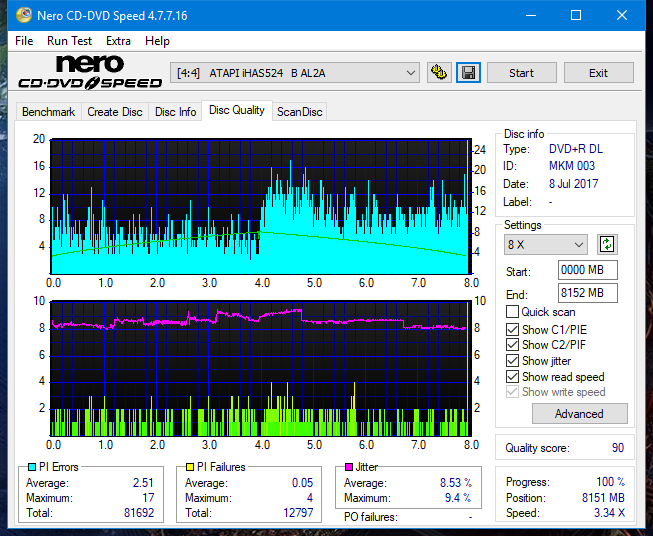The height and width of the screenshot is (536, 653).
Task: Click the Show write speed checkbox
Action: pos(512,392)
